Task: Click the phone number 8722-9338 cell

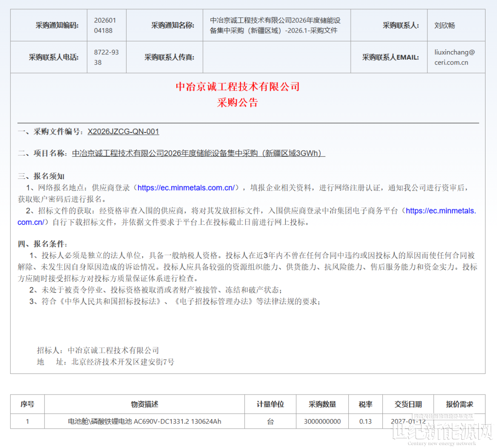Action: 106,57
